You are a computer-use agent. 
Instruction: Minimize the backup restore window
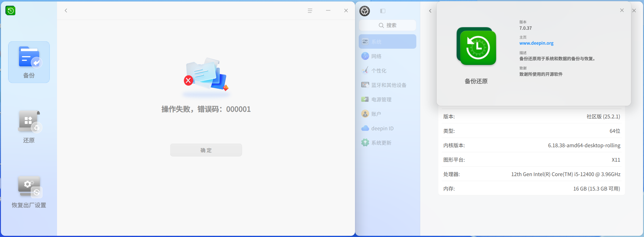(328, 11)
